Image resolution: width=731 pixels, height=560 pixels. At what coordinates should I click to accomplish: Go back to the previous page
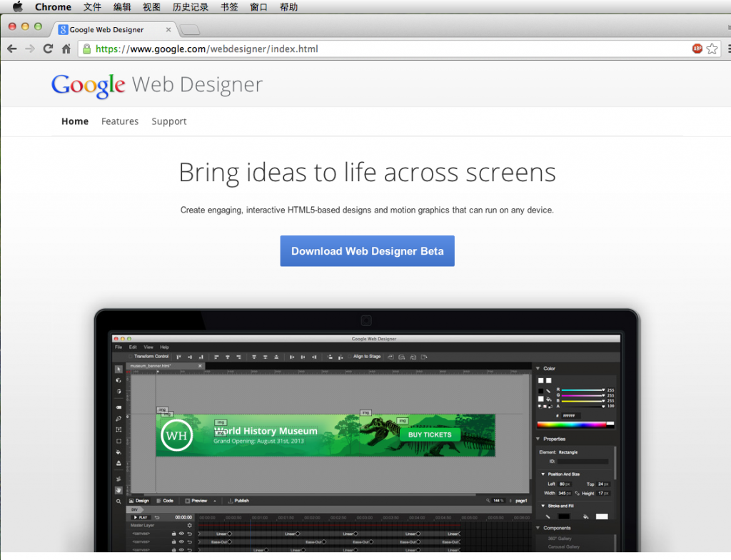click(12, 49)
